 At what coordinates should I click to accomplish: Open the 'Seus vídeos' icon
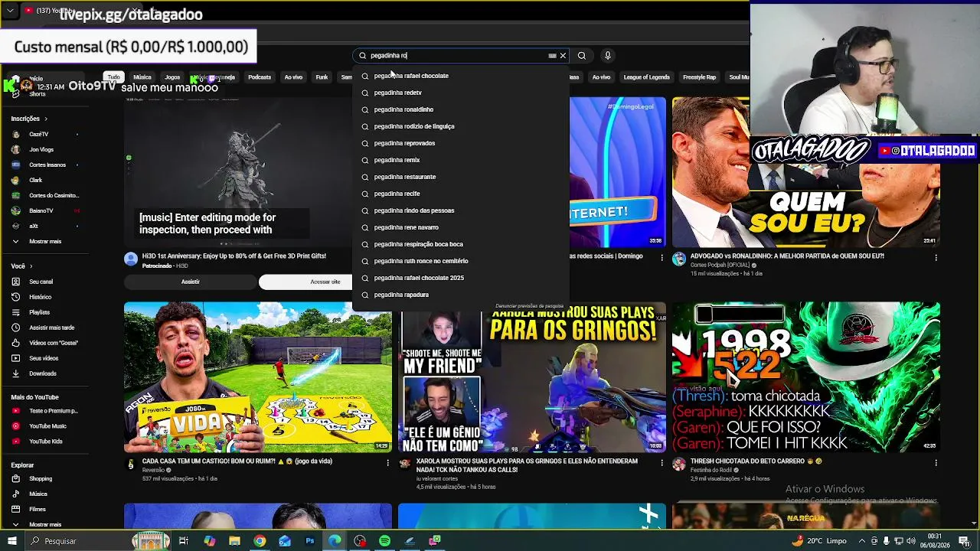point(15,358)
